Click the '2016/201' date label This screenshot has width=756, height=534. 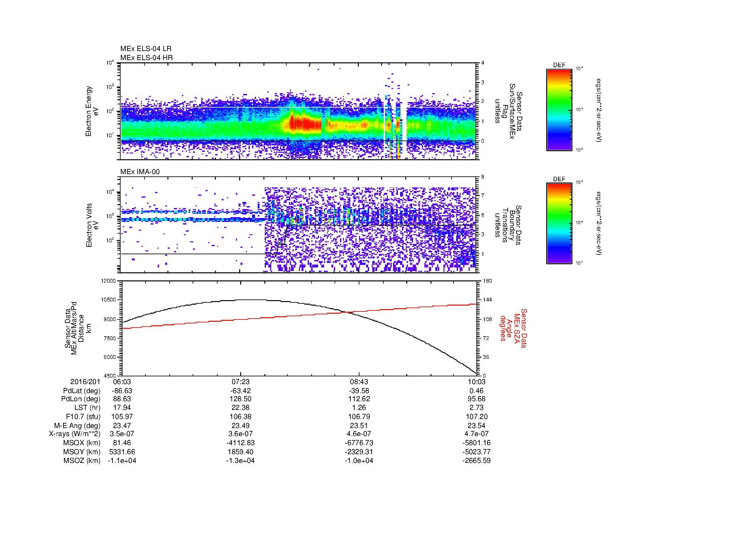[x=85, y=382]
